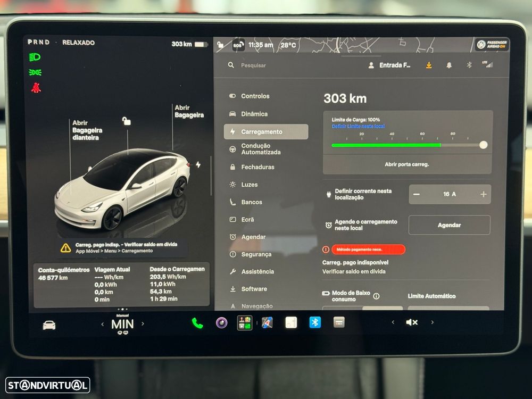Open notifications bell icon

pos(449,65)
